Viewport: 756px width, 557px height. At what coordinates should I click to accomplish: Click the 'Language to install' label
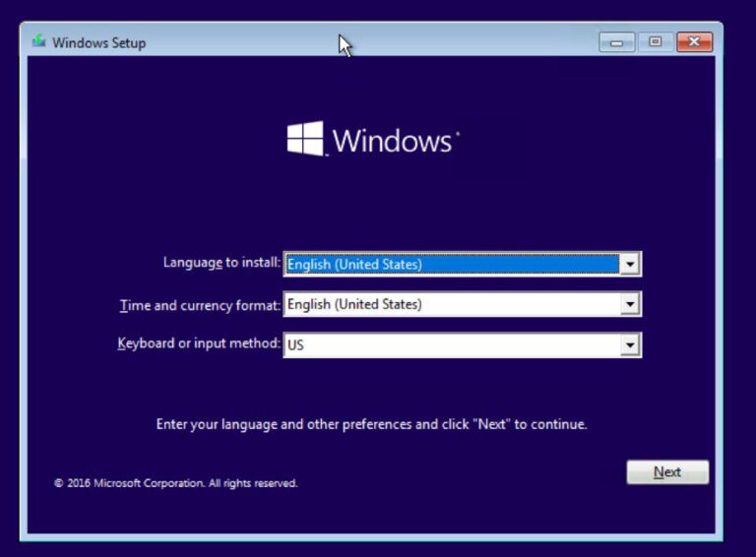click(221, 263)
